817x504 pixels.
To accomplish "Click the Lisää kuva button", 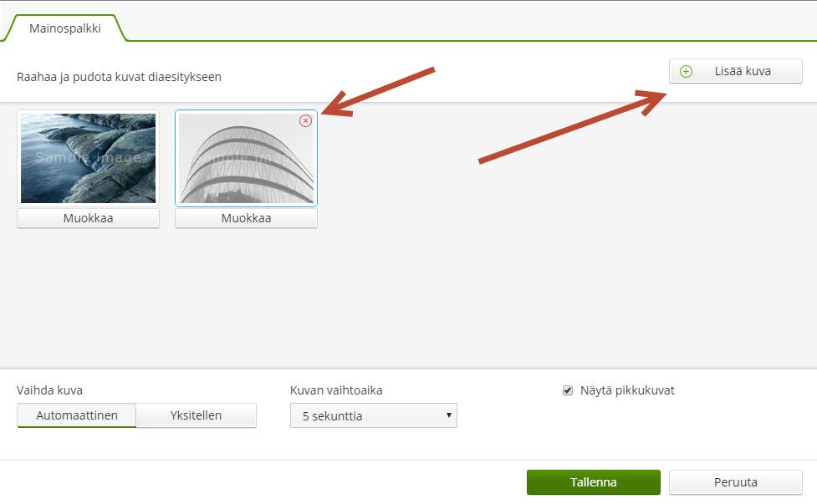I will 735,71.
